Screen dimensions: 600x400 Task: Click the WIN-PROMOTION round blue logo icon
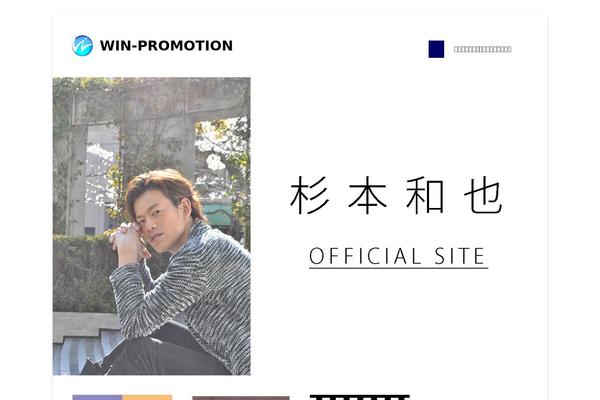(82, 46)
